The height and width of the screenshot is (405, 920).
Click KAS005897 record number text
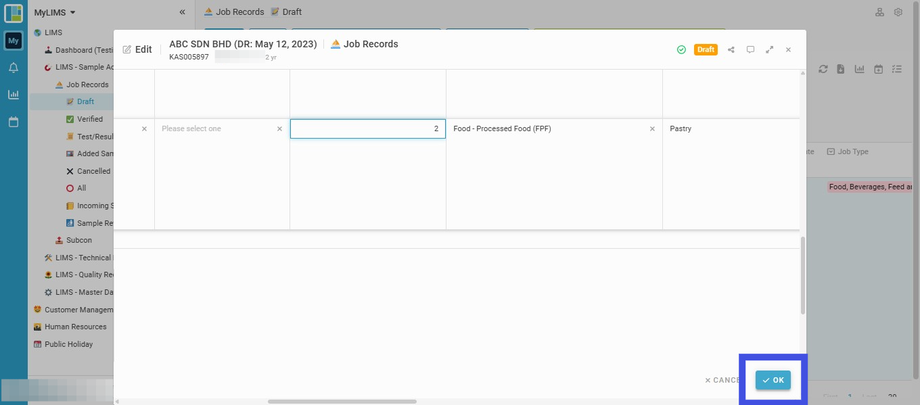coord(189,58)
